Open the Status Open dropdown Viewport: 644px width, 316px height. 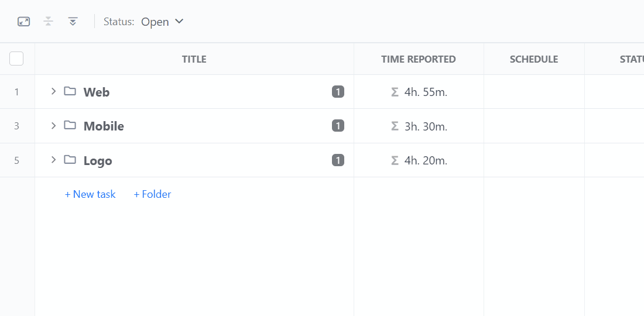click(162, 22)
